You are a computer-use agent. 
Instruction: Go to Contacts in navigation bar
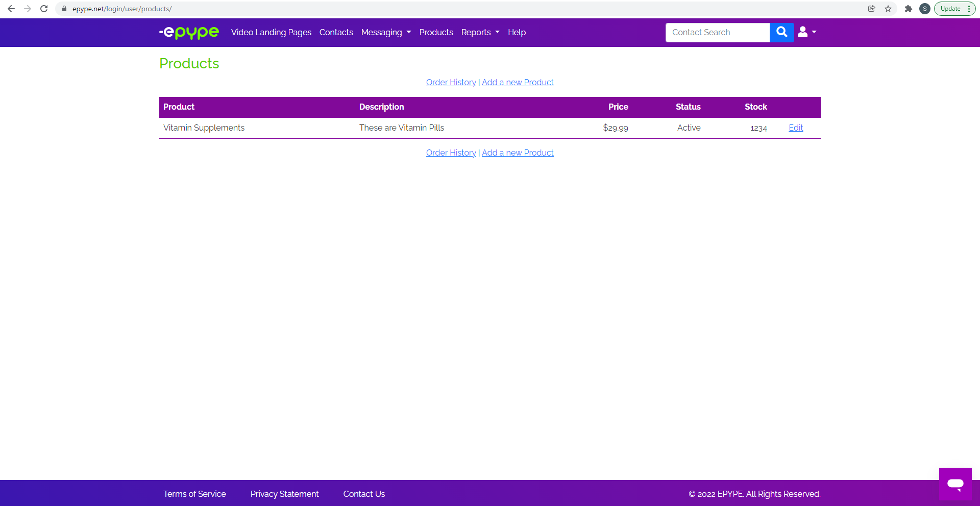336,32
